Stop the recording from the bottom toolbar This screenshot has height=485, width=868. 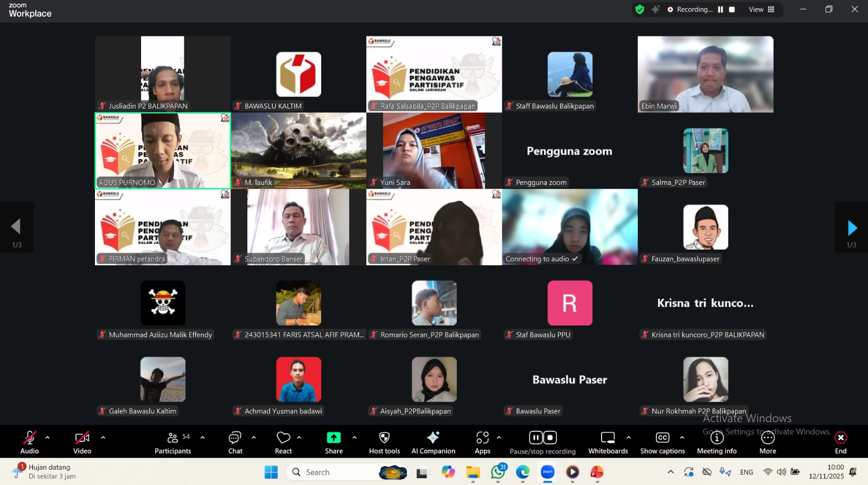click(550, 437)
